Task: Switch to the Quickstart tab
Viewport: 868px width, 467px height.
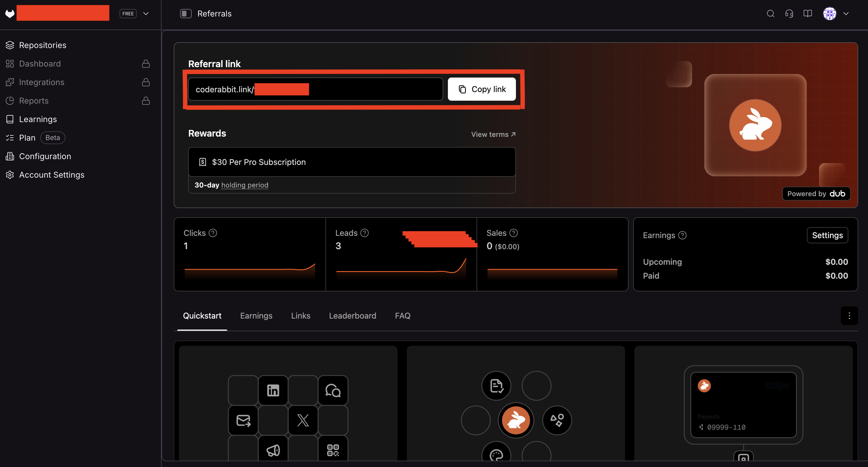Action: point(202,316)
